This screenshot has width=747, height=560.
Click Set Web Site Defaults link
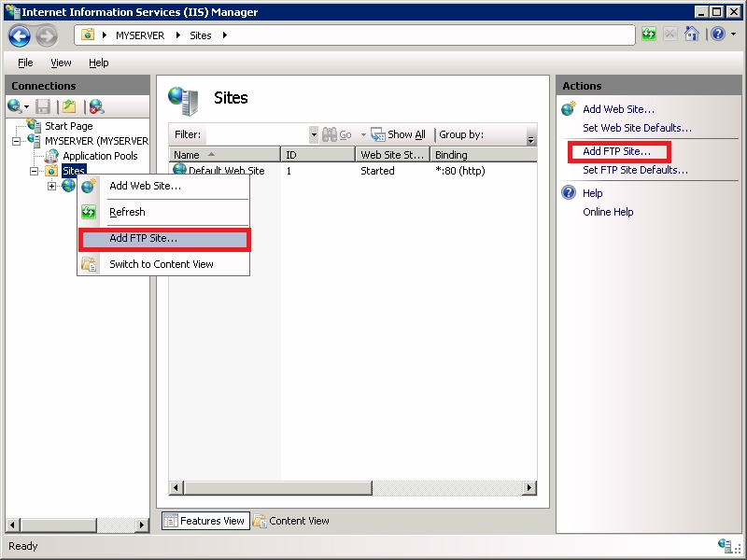point(637,128)
